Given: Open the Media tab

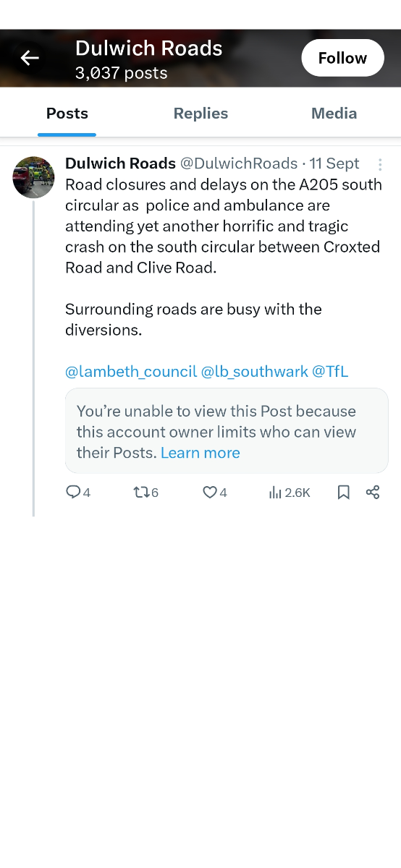Looking at the screenshot, I should (x=334, y=114).
